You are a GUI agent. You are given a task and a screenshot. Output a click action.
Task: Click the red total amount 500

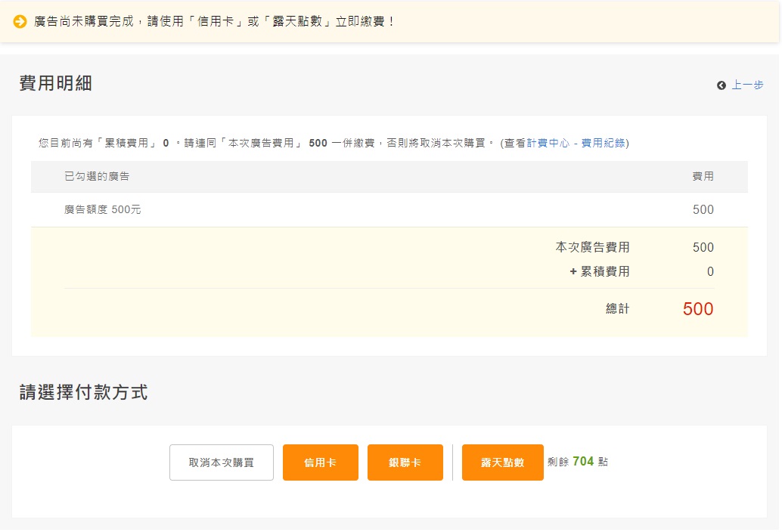697,309
